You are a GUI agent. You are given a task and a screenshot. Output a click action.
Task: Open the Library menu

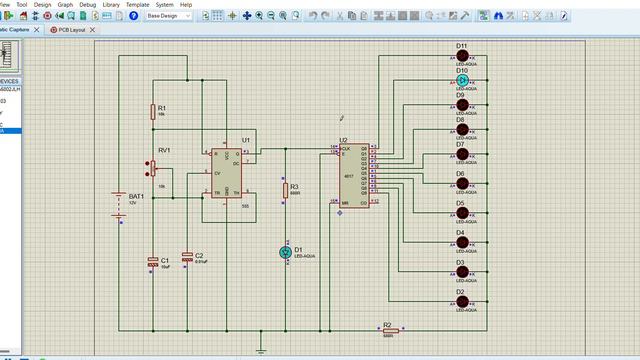click(111, 4)
